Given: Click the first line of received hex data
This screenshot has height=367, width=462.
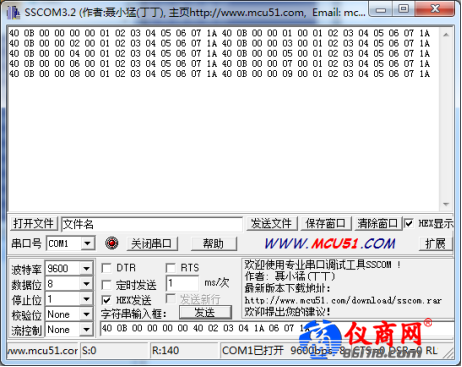Looking at the screenshot, I should [219, 33].
